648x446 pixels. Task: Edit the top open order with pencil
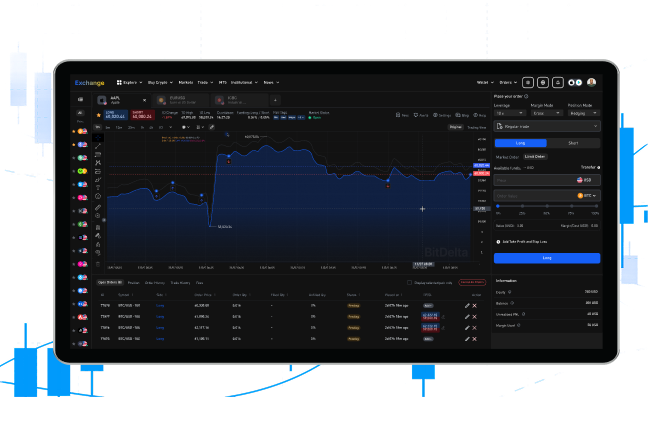pos(467,305)
